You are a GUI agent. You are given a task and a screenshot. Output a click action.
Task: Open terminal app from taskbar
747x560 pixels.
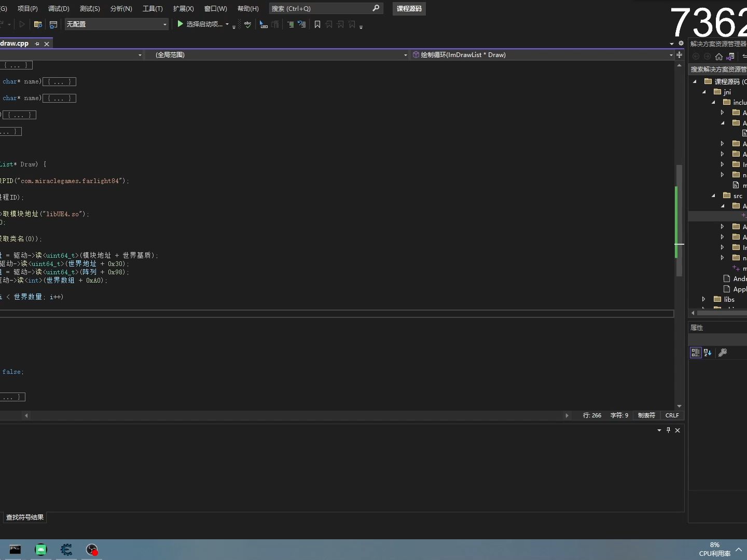tap(16, 550)
